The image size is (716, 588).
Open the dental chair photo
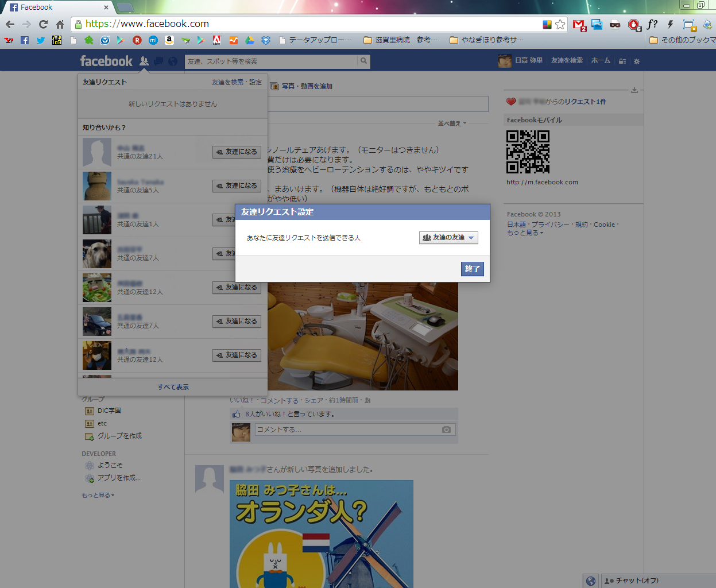(x=363, y=336)
